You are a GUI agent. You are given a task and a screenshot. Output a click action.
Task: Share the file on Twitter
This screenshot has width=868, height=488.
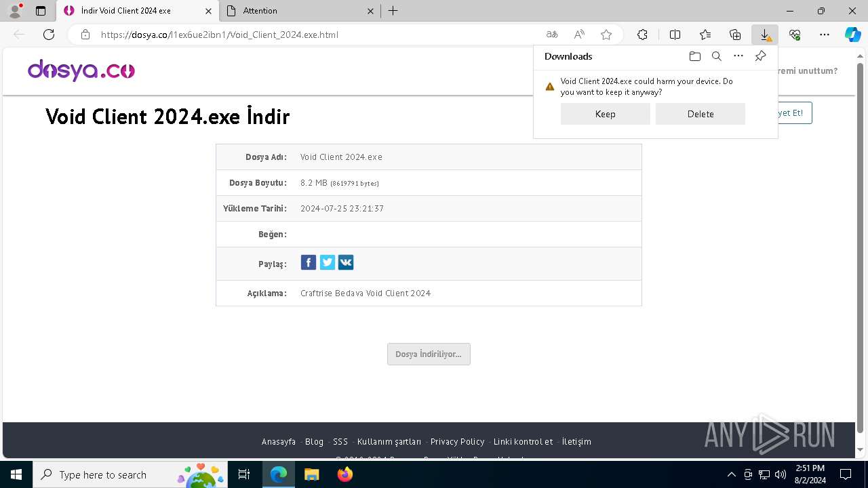tap(328, 262)
